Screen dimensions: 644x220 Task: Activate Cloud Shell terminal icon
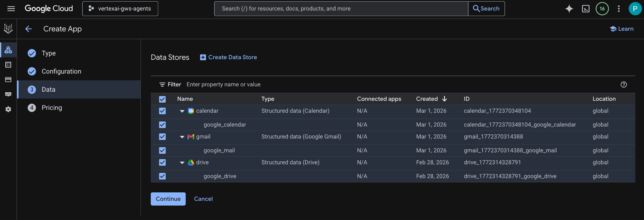586,9
